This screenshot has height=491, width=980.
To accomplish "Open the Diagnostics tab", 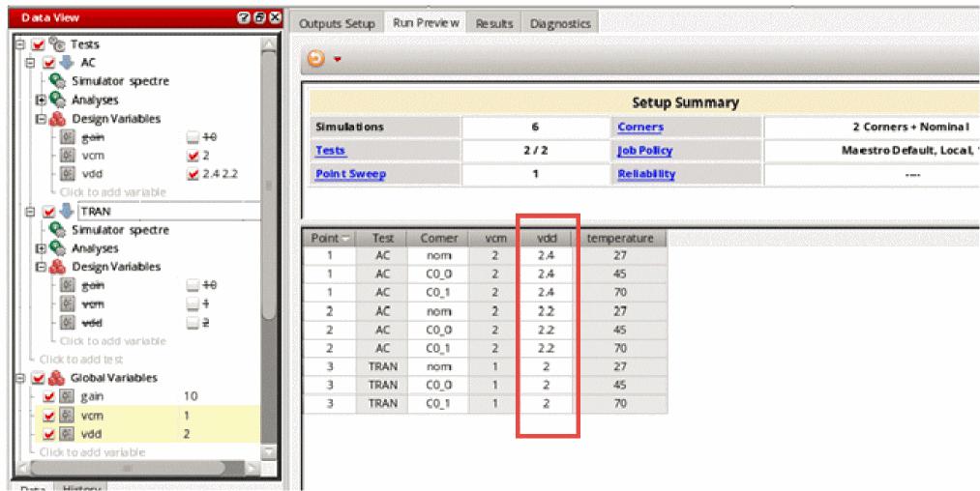I will pos(560,24).
